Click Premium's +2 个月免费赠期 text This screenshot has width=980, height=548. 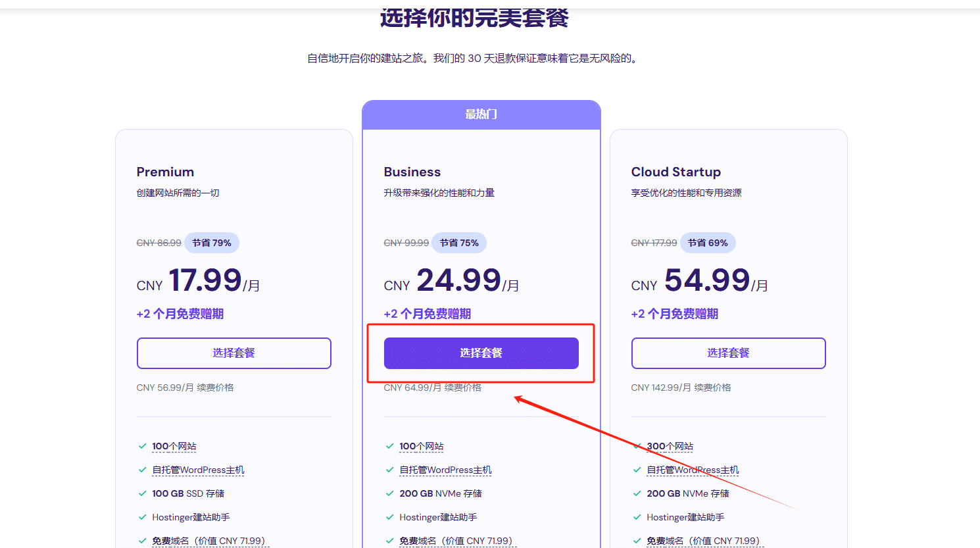click(x=180, y=314)
